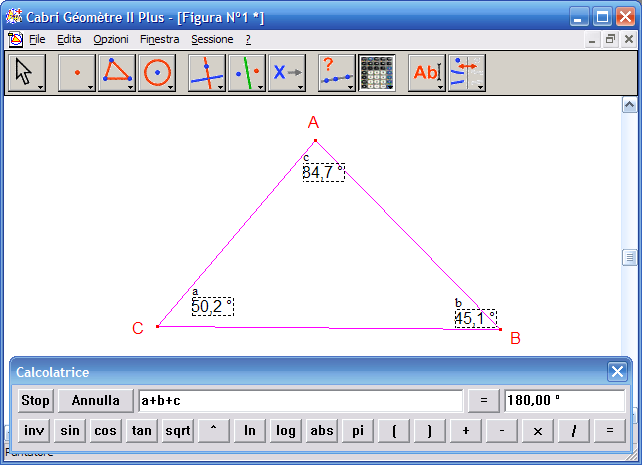The width and height of the screenshot is (642, 465).
Task: Click the log calculator key
Action: pos(286,431)
